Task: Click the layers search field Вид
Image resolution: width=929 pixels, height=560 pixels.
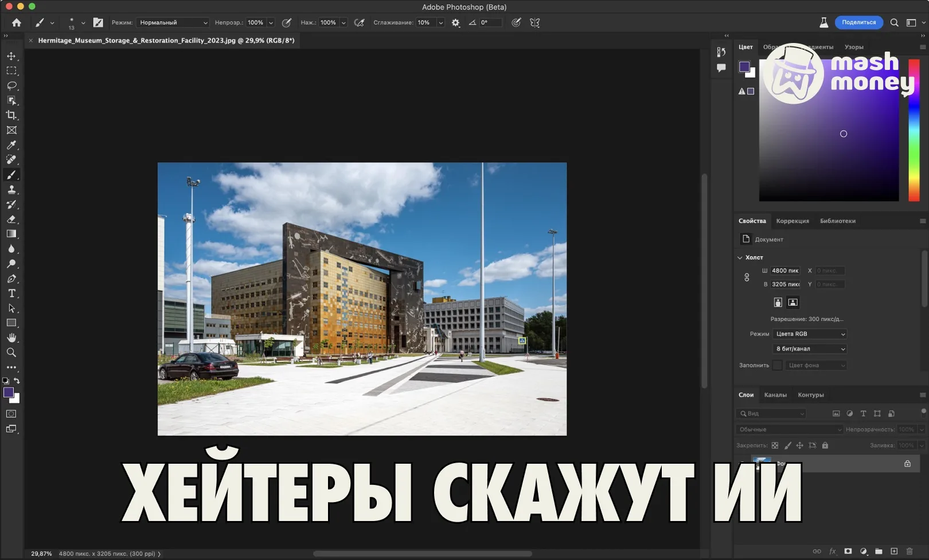Action: tap(771, 413)
